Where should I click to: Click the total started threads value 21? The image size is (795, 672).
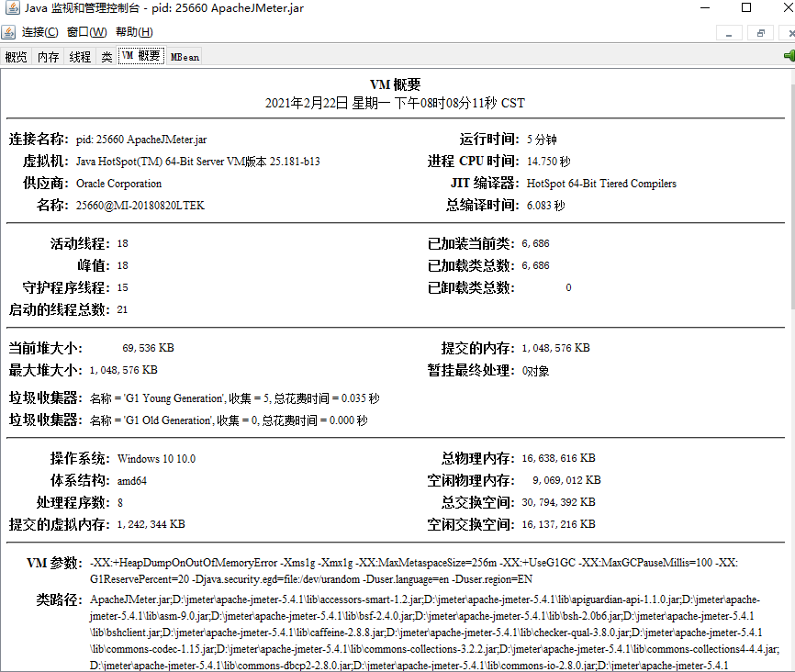(122, 309)
